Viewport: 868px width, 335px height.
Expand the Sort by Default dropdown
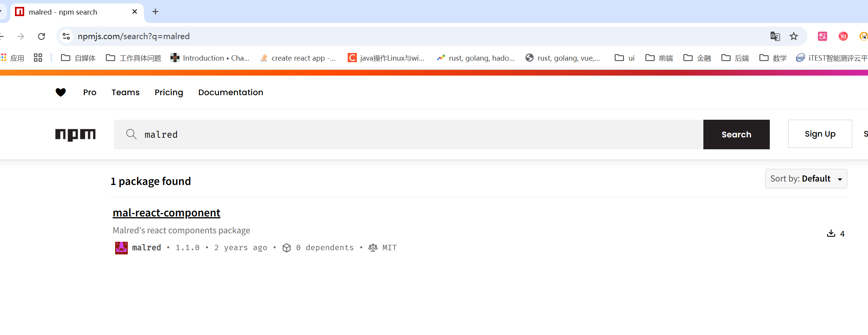(806, 179)
